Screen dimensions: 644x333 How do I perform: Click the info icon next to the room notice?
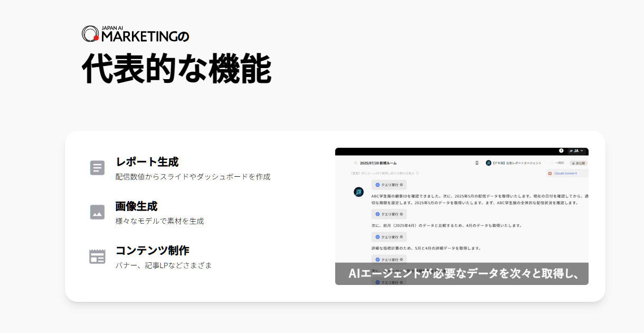(418, 174)
